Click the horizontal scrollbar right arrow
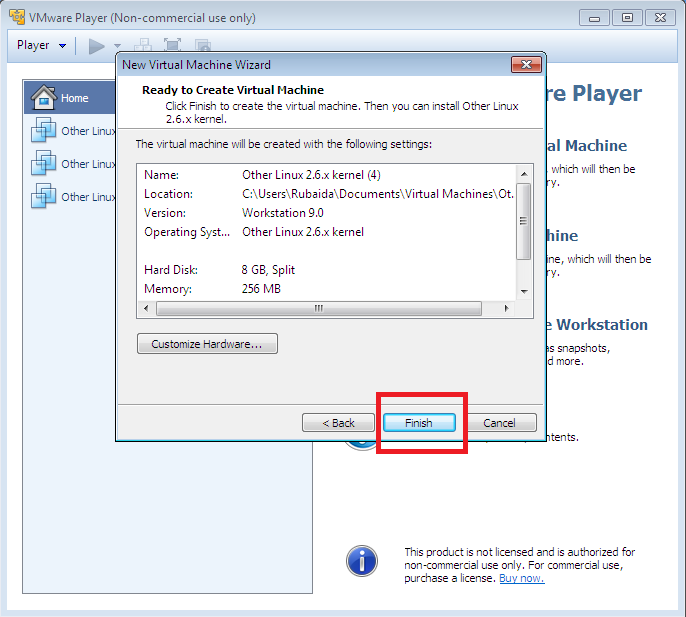 click(507, 308)
